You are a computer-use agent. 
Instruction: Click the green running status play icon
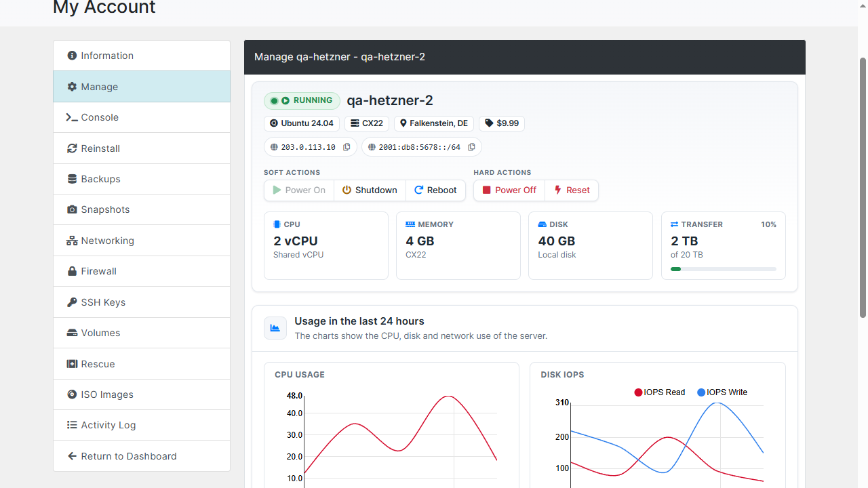pyautogui.click(x=285, y=100)
